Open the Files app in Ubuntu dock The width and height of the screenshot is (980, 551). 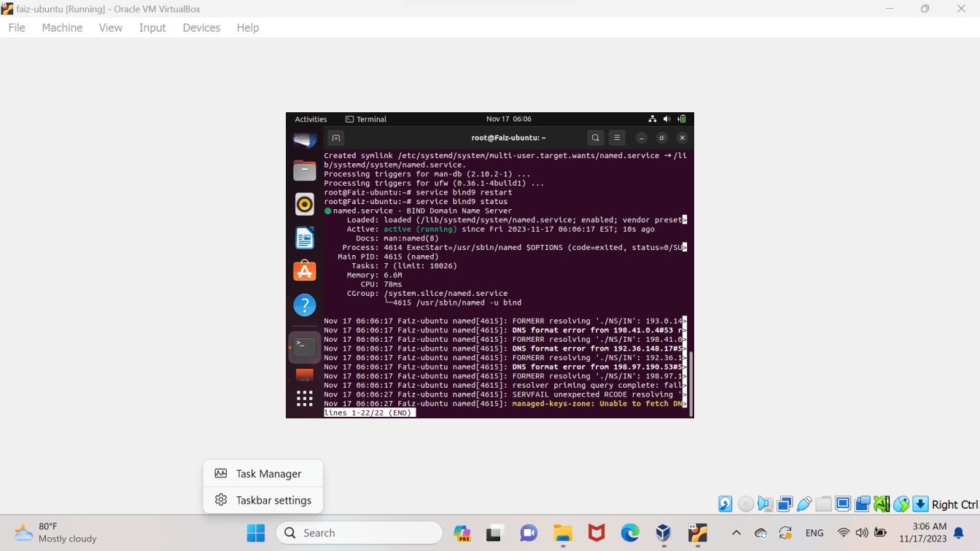[x=305, y=171]
